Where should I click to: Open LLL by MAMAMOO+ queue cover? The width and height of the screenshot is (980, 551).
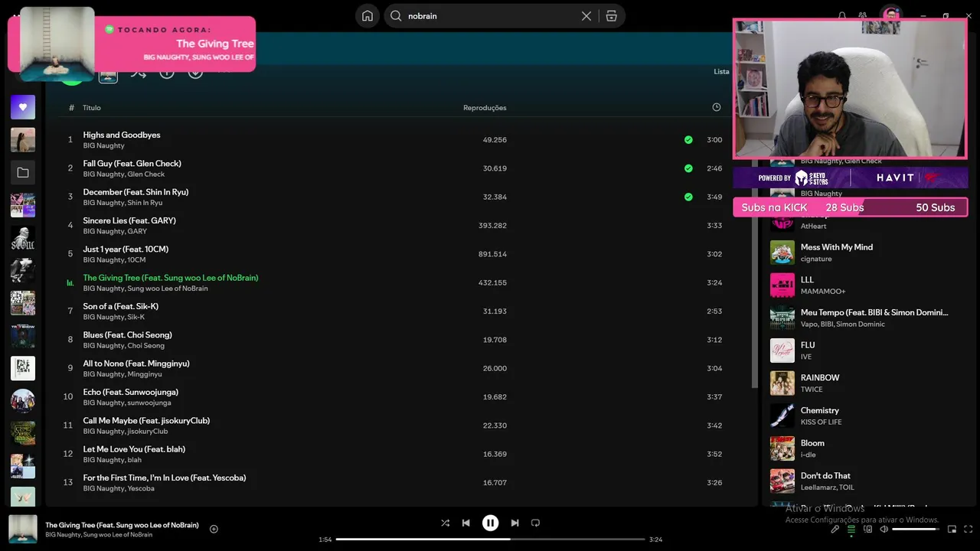pos(782,285)
